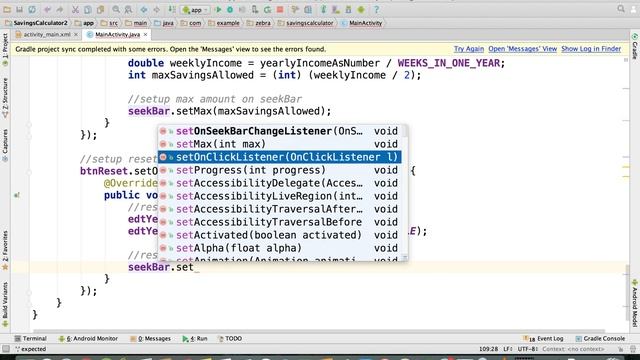Image resolution: width=640 pixels, height=360 pixels.
Task: Open the Run tool window
Action: 195,338
